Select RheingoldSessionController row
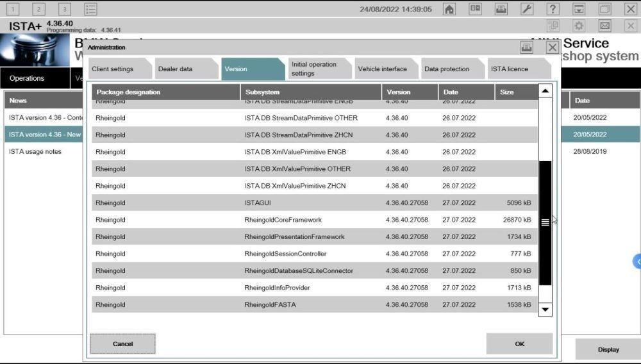The image size is (641, 364). (314, 254)
